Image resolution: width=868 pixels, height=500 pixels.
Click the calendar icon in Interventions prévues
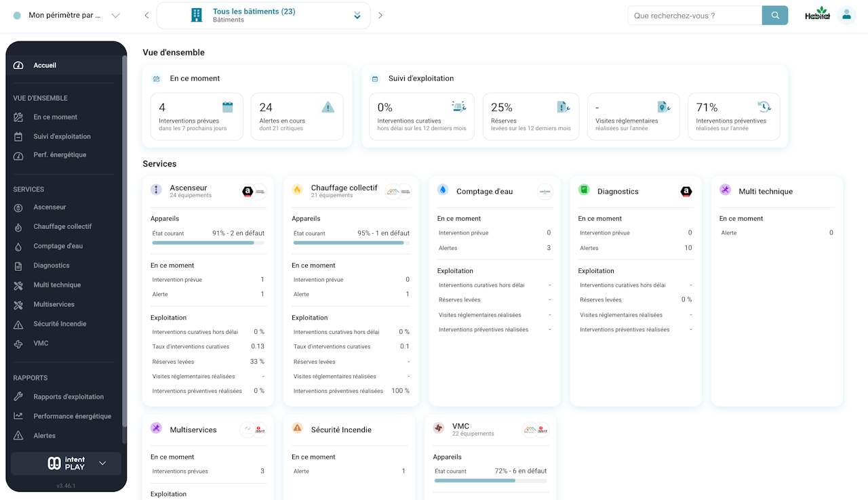point(228,107)
